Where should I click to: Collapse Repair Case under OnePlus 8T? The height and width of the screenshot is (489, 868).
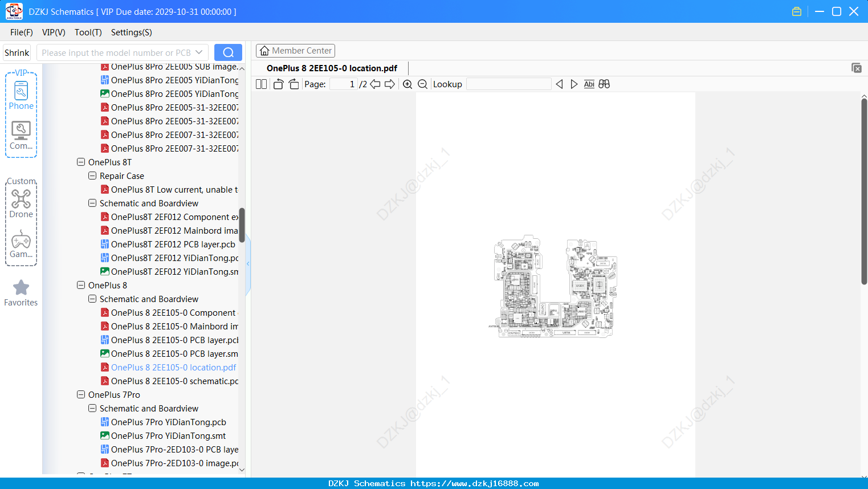pyautogui.click(x=92, y=176)
